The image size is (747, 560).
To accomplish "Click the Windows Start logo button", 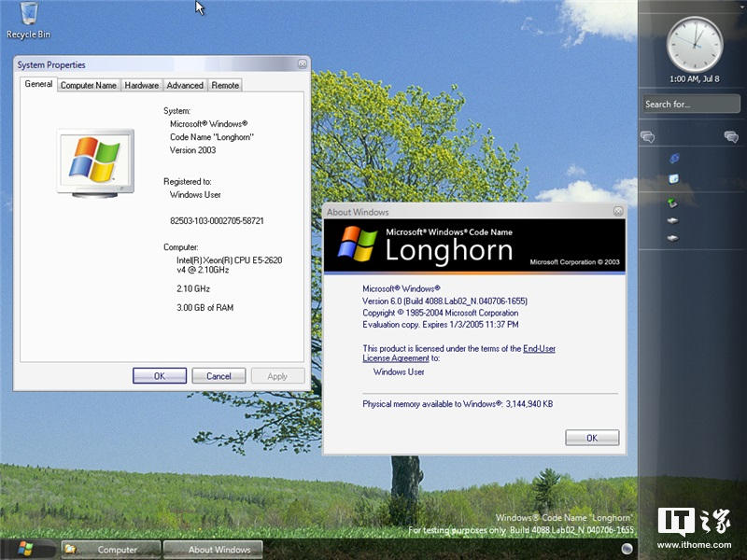I will coord(25,549).
